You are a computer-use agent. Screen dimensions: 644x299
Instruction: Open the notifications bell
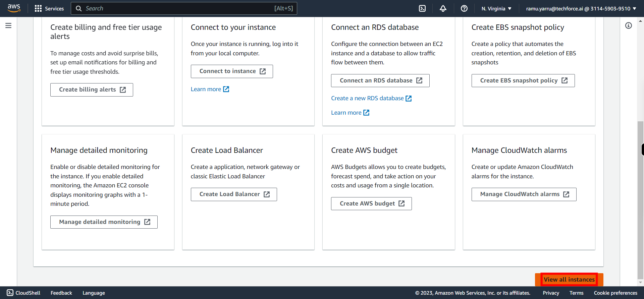pyautogui.click(x=443, y=8)
